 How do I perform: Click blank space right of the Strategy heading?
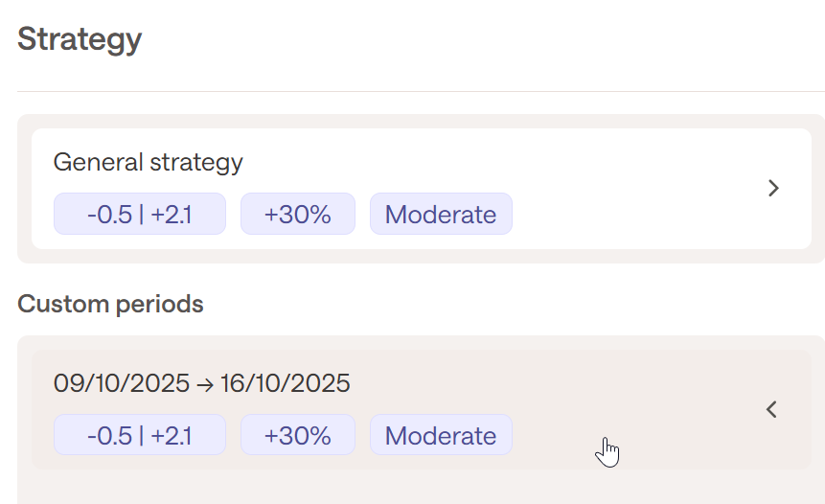(x=479, y=40)
